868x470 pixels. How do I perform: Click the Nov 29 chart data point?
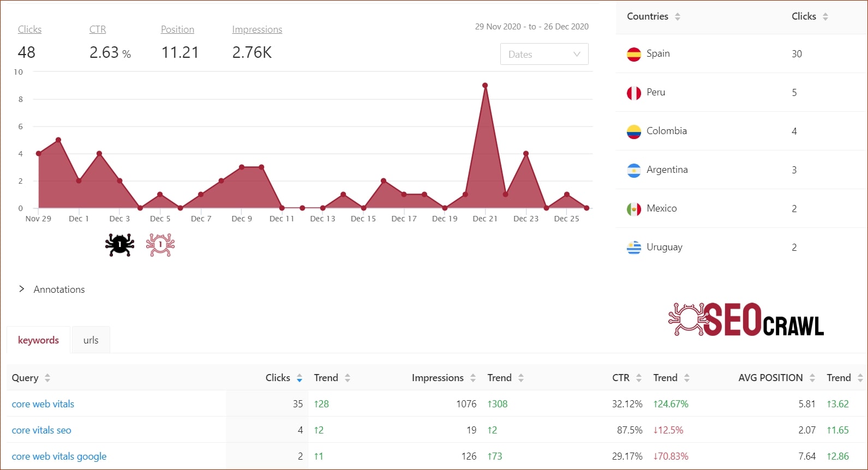click(x=38, y=154)
